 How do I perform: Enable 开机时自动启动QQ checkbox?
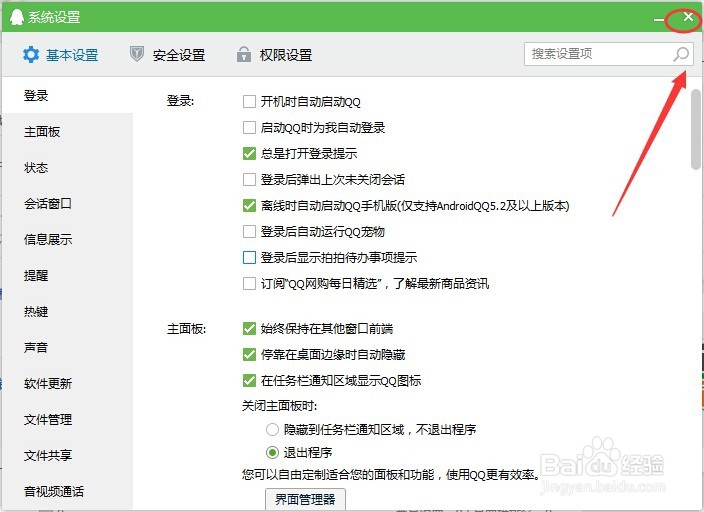tap(249, 102)
